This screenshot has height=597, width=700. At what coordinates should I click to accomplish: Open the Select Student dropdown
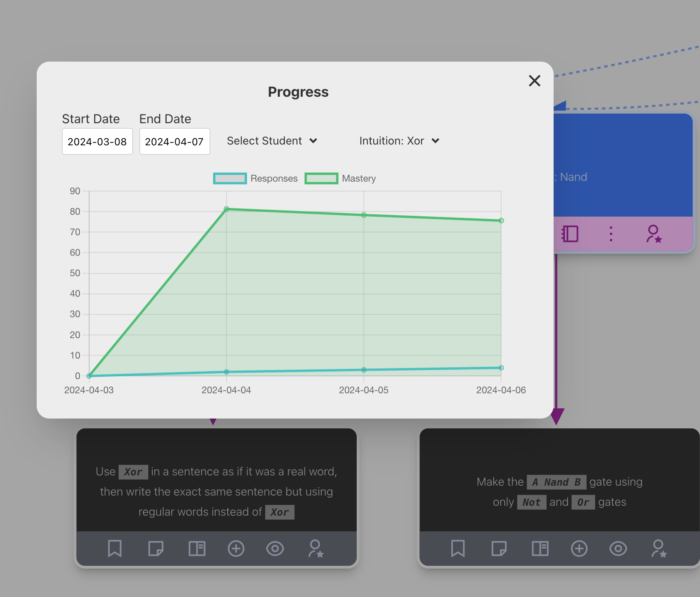coord(272,141)
